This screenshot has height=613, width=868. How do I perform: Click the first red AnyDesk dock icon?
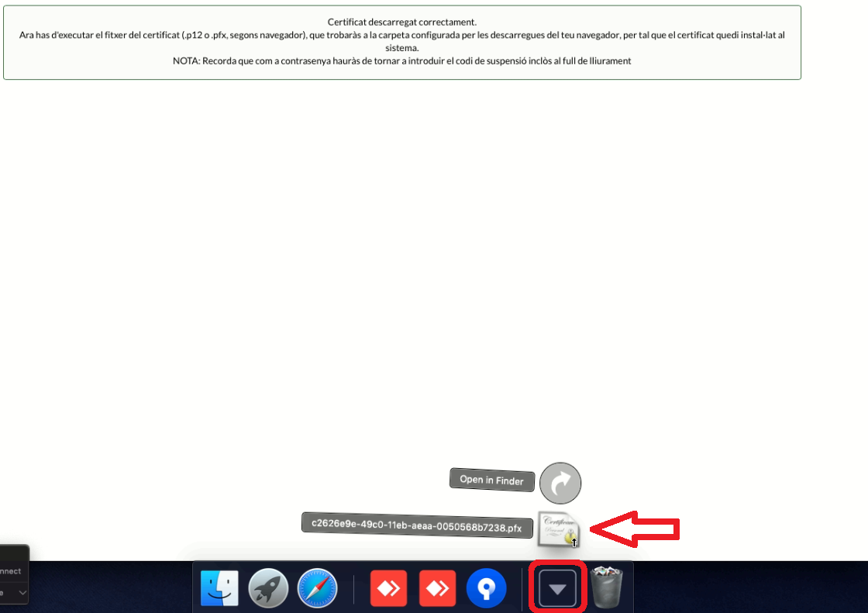click(x=389, y=588)
